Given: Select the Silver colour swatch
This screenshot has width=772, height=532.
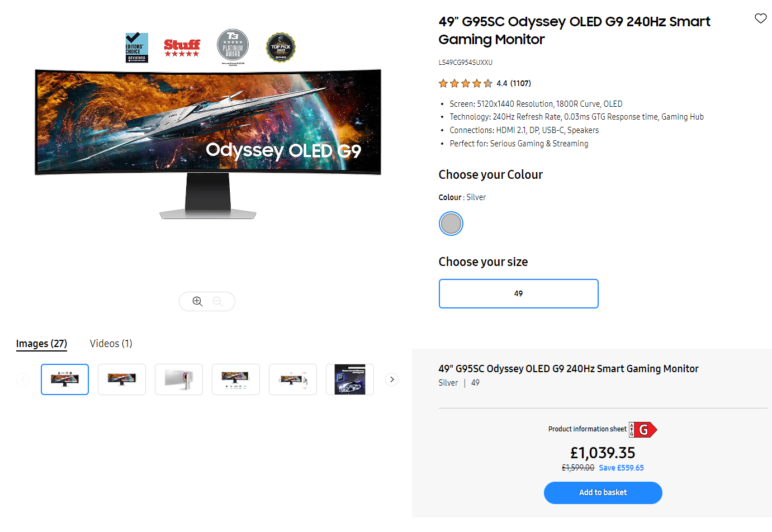Looking at the screenshot, I should click(x=451, y=224).
